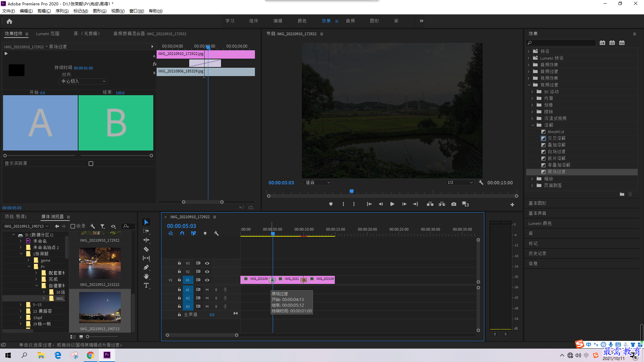Viewport: 644px width, 362px height.
Task: Toggle the 收录 checkbox
Action: click(73, 226)
